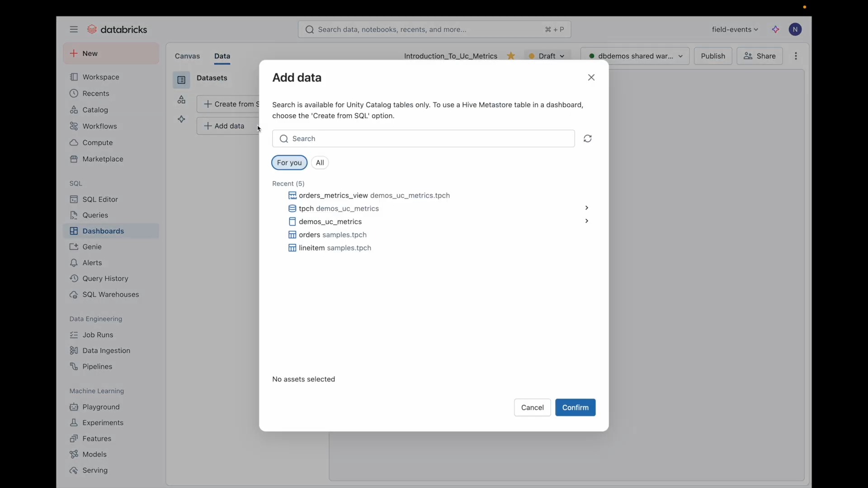Open the user avatar N menu
Viewport: 868px width, 488px height.
click(796, 29)
